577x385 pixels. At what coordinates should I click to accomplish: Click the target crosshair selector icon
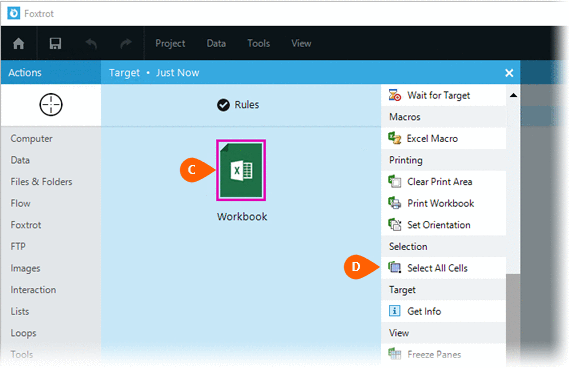pos(51,105)
